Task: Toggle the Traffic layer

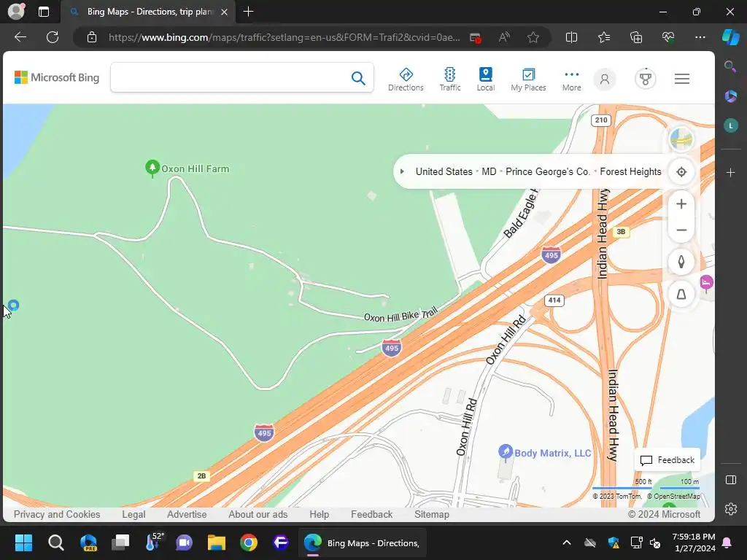Action: (449, 79)
